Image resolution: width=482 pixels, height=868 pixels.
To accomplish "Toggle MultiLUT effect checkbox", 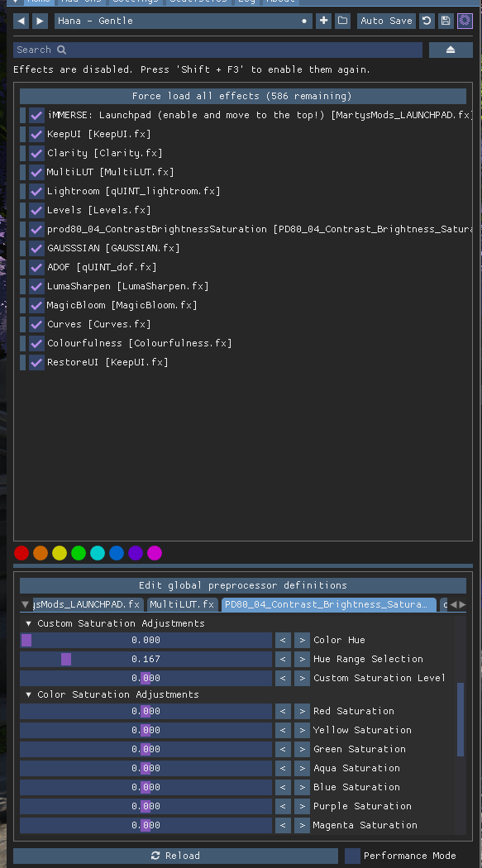I will [36, 172].
